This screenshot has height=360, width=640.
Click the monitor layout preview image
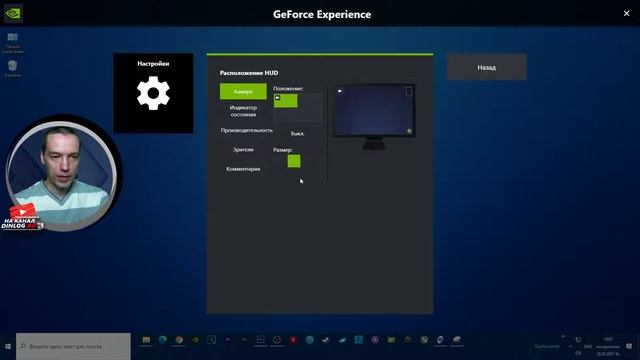374,116
